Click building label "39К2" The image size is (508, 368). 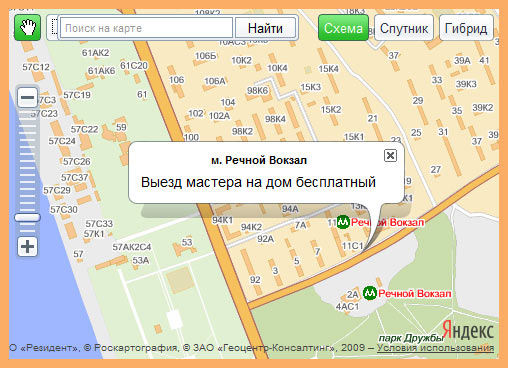[x=482, y=108]
